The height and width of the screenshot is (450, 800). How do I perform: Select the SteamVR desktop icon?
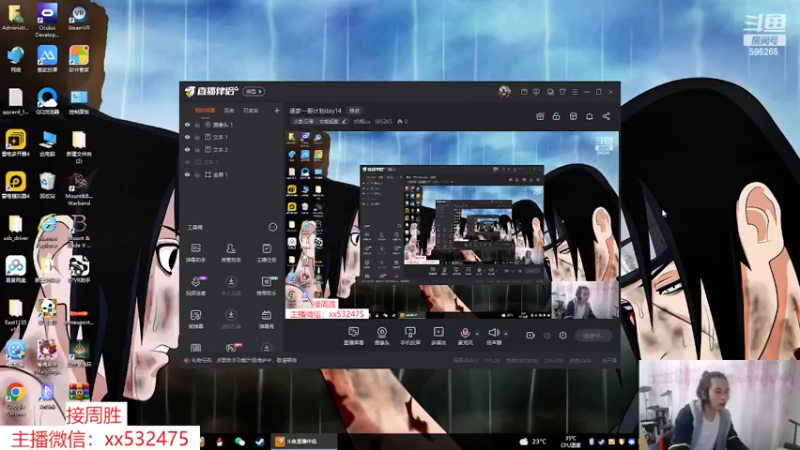[x=79, y=18]
